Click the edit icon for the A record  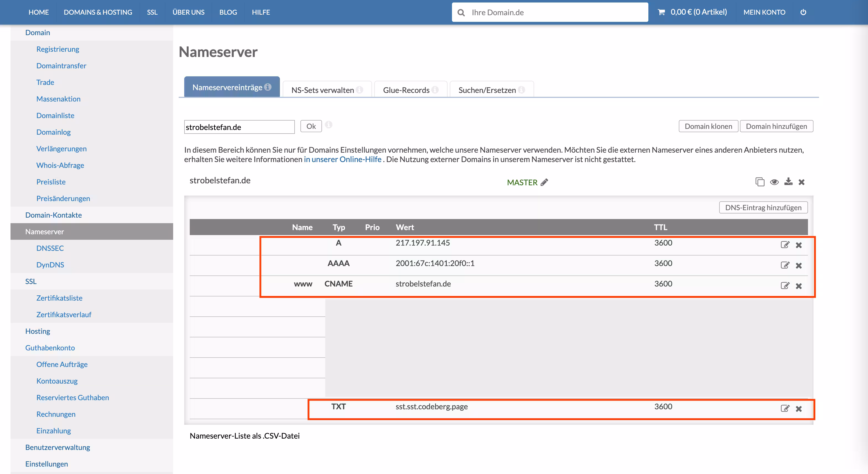(784, 244)
